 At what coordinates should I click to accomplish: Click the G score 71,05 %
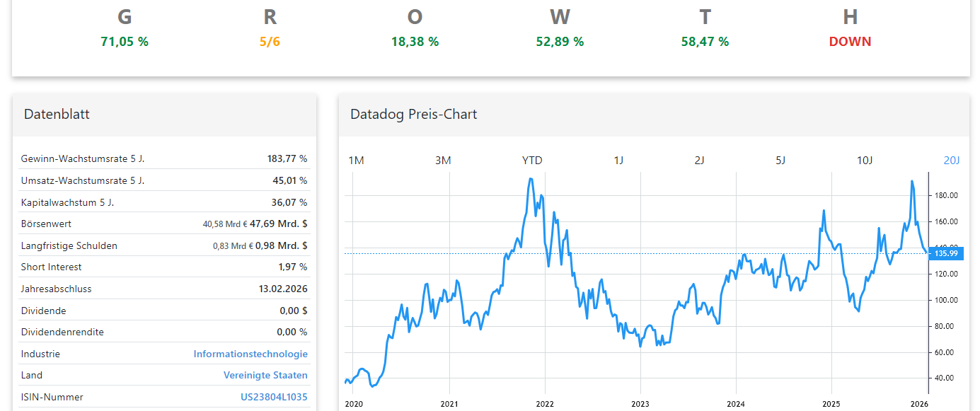tap(125, 42)
